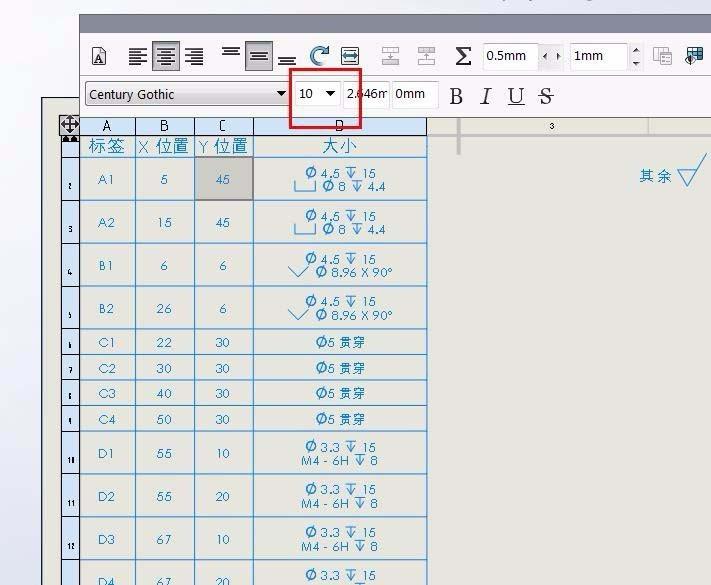Click the horizontal padding left-right stepper arrows
Viewport: 711px width, 585px height.
[551, 56]
